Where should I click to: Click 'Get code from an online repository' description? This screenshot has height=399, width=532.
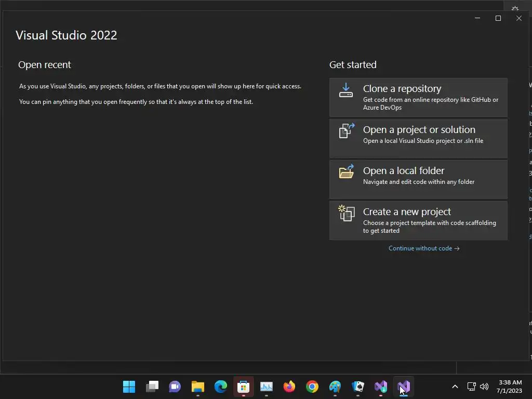(431, 103)
